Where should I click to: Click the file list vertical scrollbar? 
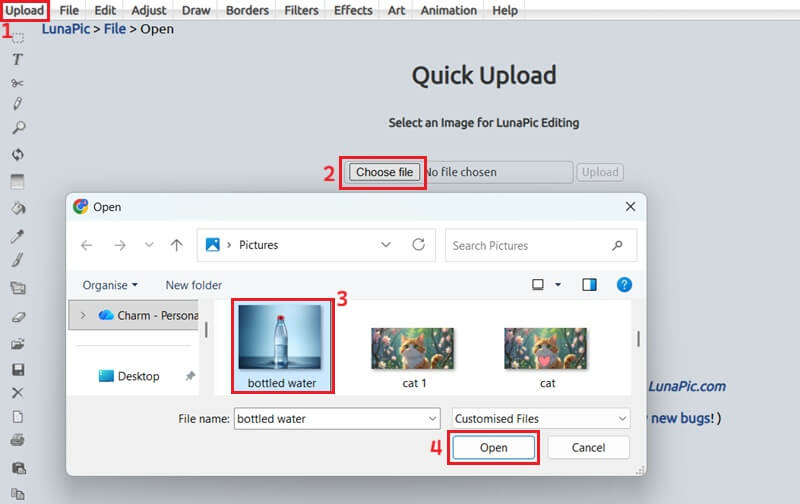(638, 339)
